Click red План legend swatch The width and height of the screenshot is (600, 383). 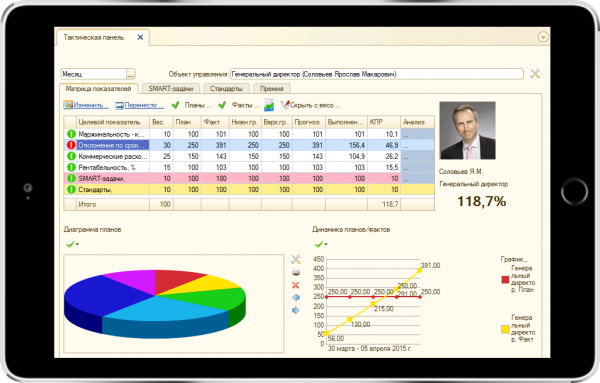(x=505, y=280)
